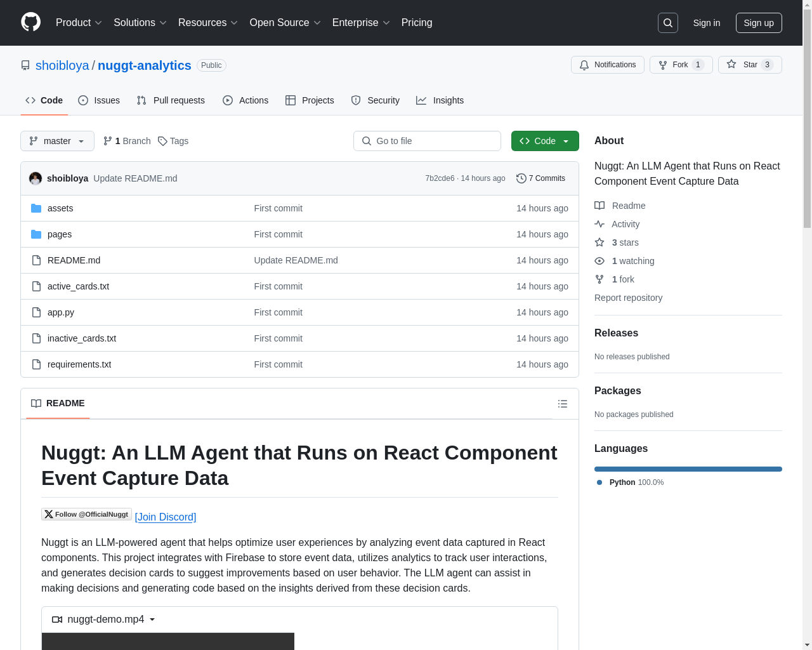This screenshot has width=812, height=650.
Task: Click the Follow @OfficialNuggt X badge
Action: click(x=86, y=514)
